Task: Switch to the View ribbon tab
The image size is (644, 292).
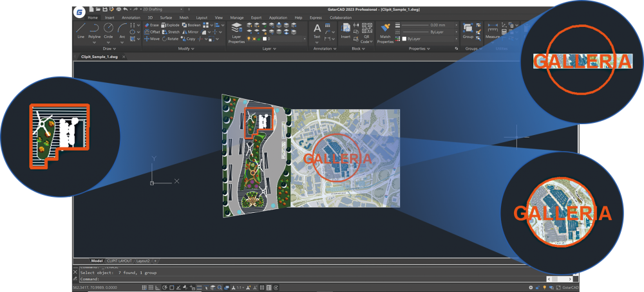Action: (x=219, y=17)
